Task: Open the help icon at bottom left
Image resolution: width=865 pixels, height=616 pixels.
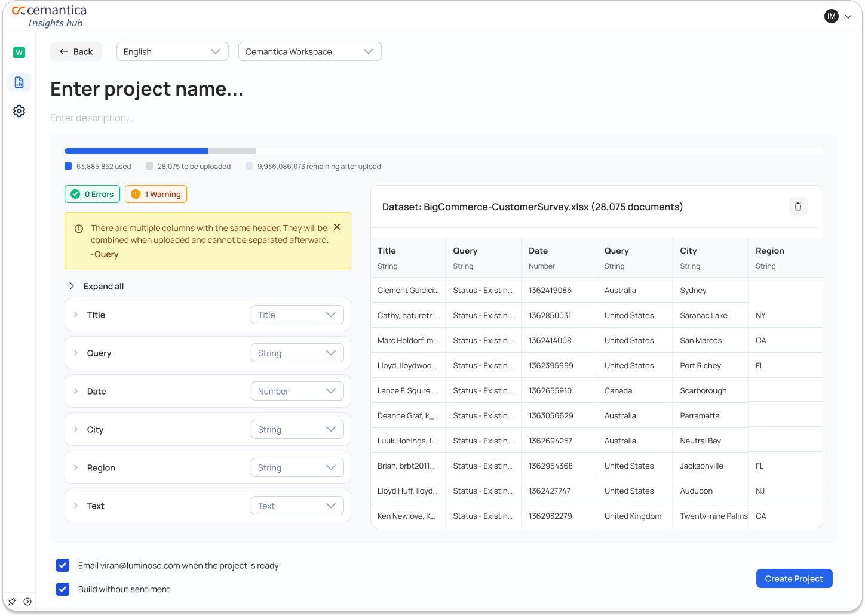Action: tap(27, 602)
